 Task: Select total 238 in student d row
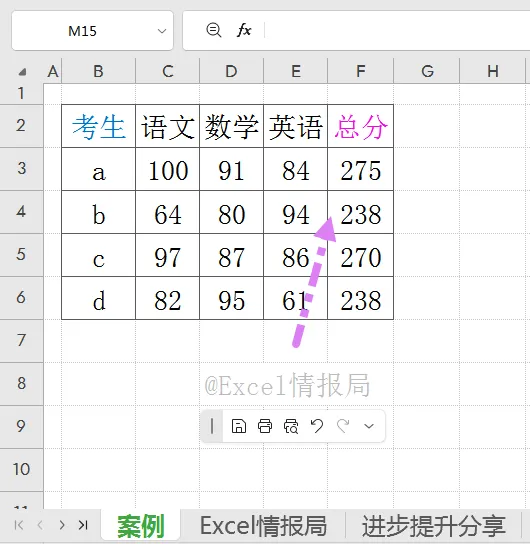coord(361,298)
